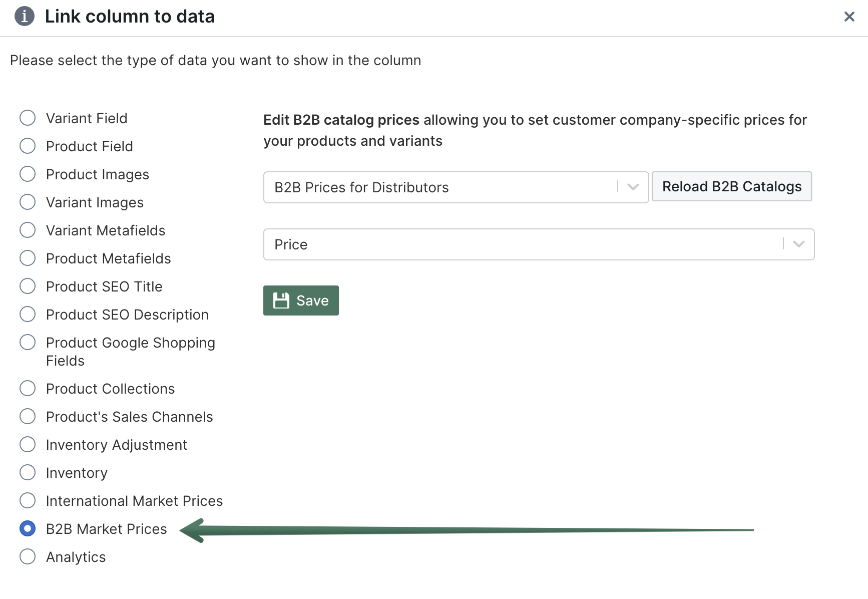Select the International Market Prices option
This screenshot has width=868, height=599.
(28, 500)
